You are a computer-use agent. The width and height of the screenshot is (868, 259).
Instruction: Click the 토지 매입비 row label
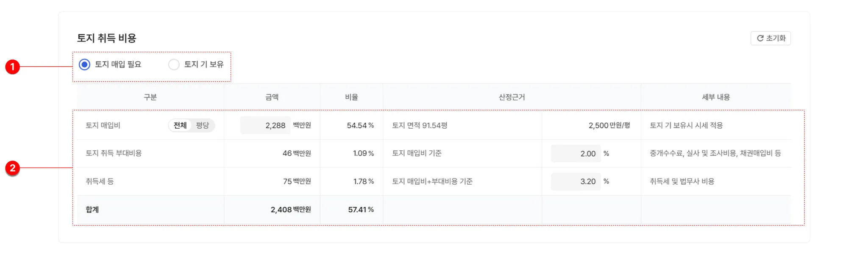click(103, 125)
